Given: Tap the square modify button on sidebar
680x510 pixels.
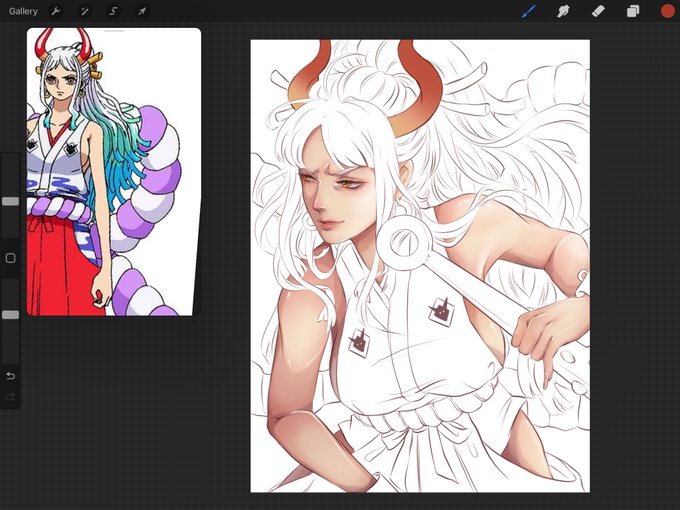Looking at the screenshot, I should pos(10,258).
